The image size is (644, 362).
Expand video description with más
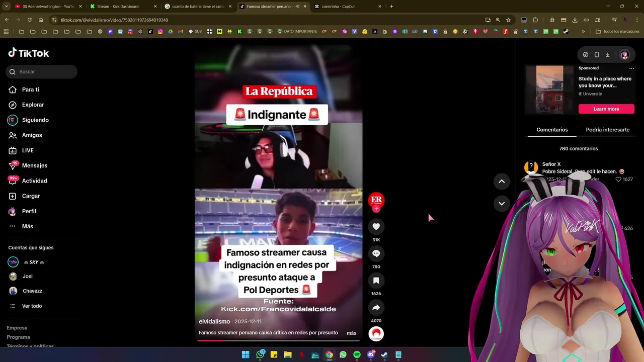[x=351, y=333]
